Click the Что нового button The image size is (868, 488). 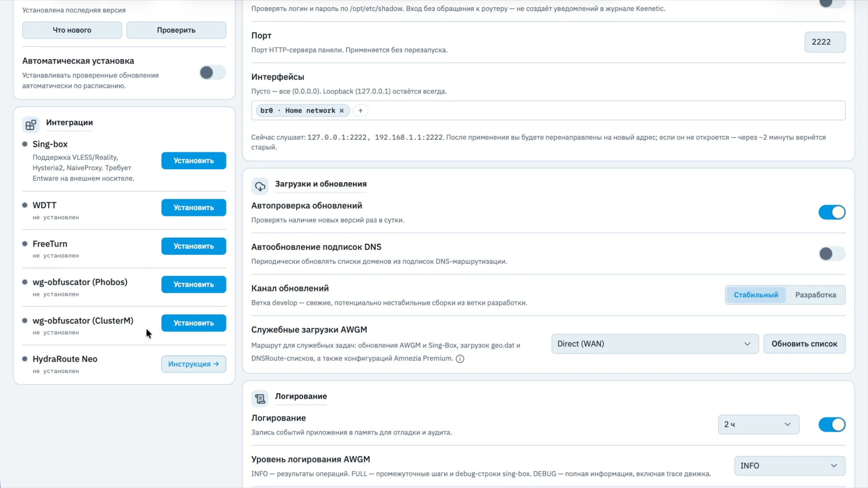72,30
